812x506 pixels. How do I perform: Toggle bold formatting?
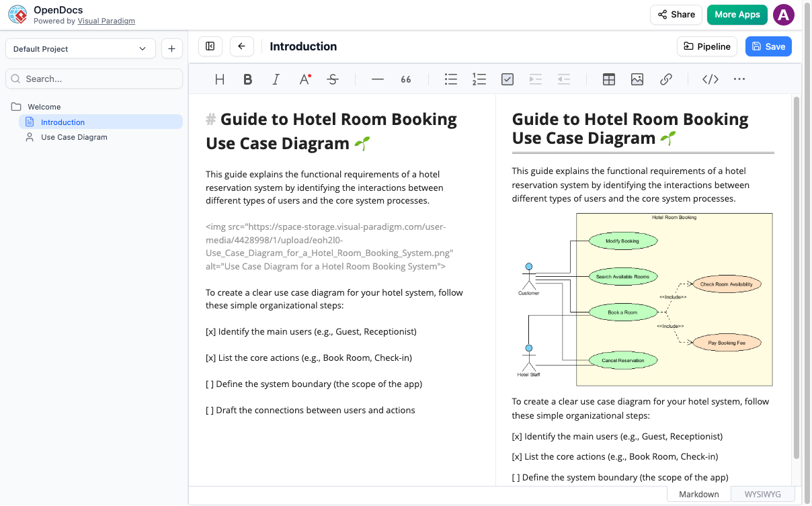tap(247, 79)
